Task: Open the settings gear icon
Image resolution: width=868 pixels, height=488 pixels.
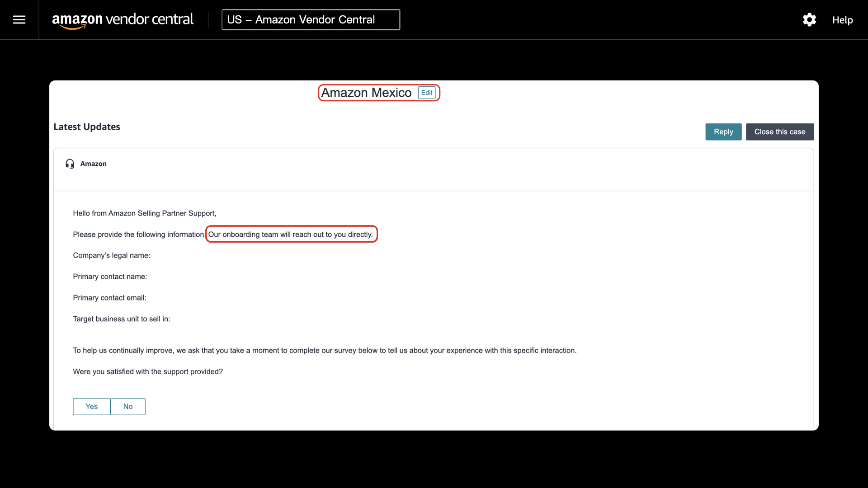Action: [x=809, y=19]
